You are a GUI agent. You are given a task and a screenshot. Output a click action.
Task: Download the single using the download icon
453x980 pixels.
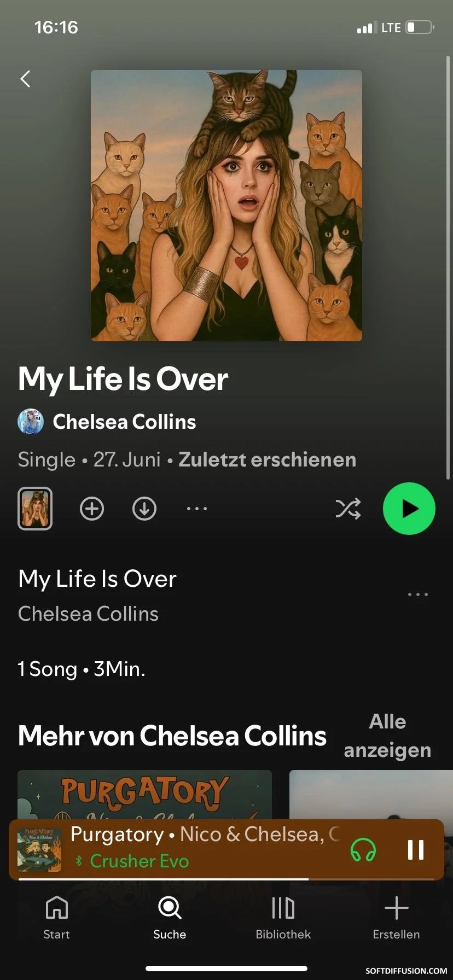(144, 509)
